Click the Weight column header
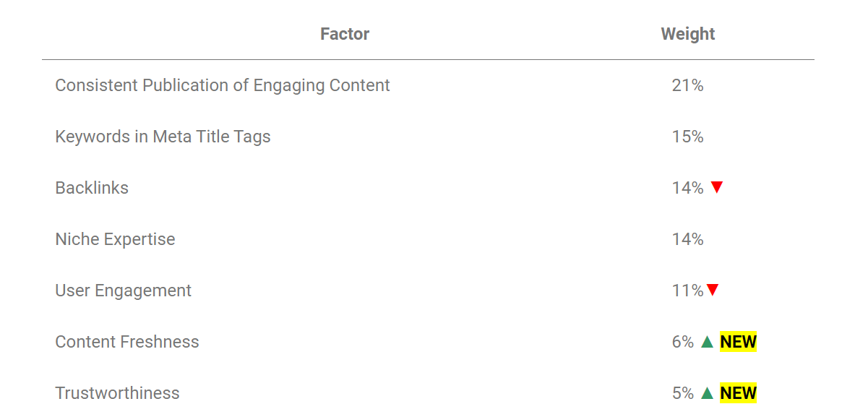868x417 pixels. coord(687,34)
